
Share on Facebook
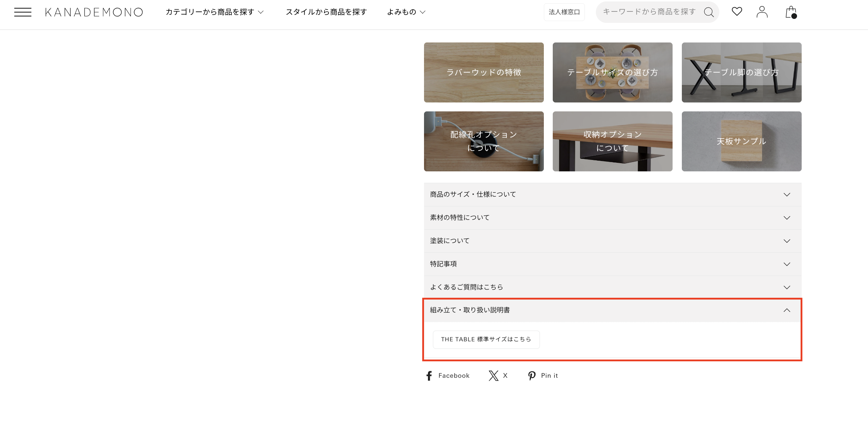(x=448, y=376)
